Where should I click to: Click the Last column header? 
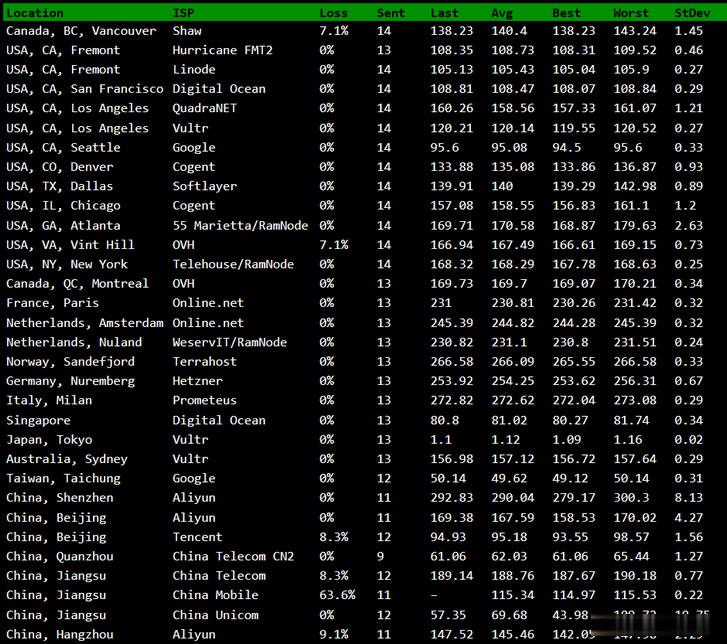444,13
